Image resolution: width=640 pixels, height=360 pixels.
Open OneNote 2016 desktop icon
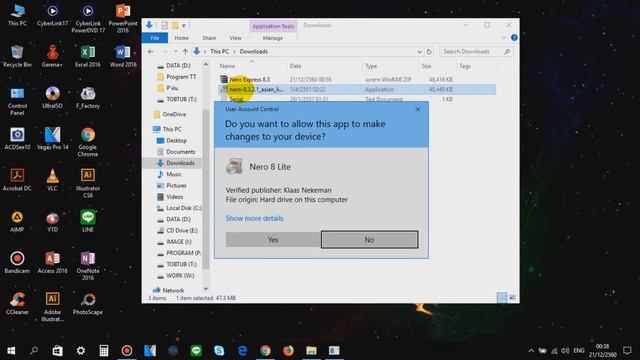(88, 266)
